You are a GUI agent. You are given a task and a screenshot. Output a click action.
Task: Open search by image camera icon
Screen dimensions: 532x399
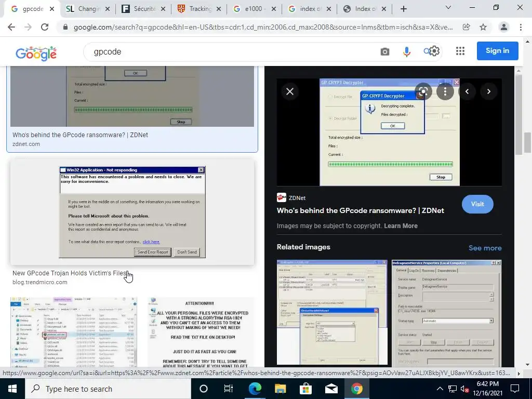point(385,51)
